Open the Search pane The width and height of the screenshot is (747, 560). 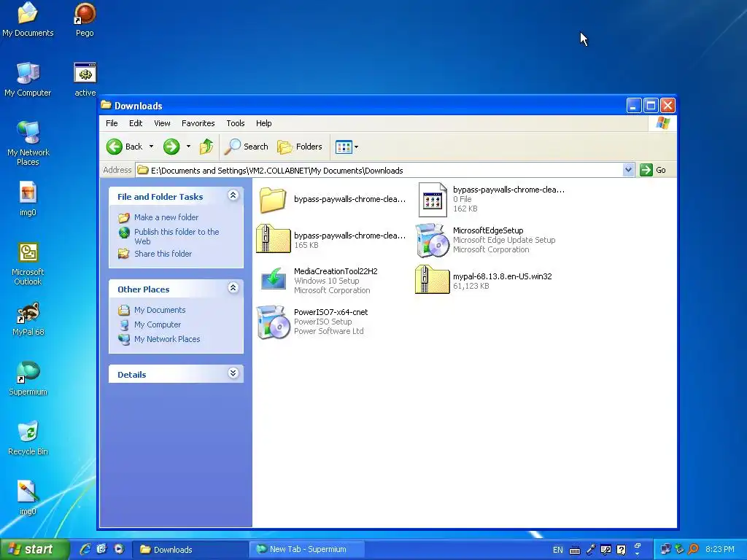click(247, 147)
